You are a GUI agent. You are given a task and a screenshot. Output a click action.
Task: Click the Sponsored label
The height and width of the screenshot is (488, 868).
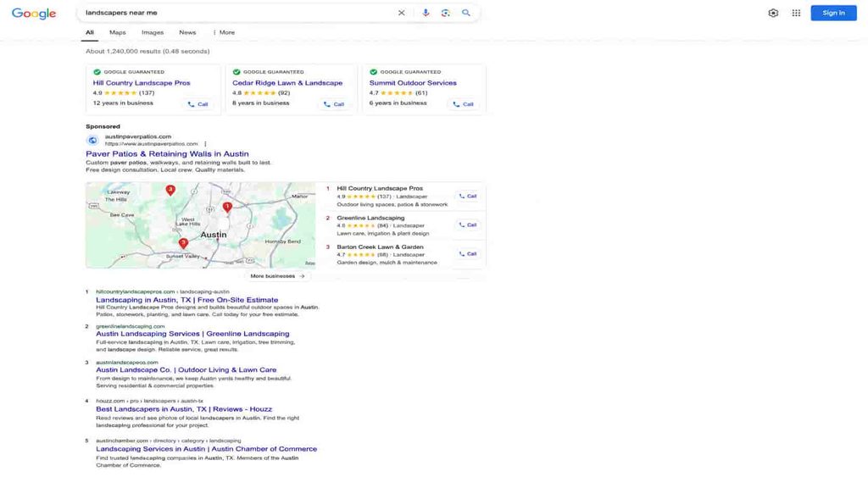click(x=103, y=127)
